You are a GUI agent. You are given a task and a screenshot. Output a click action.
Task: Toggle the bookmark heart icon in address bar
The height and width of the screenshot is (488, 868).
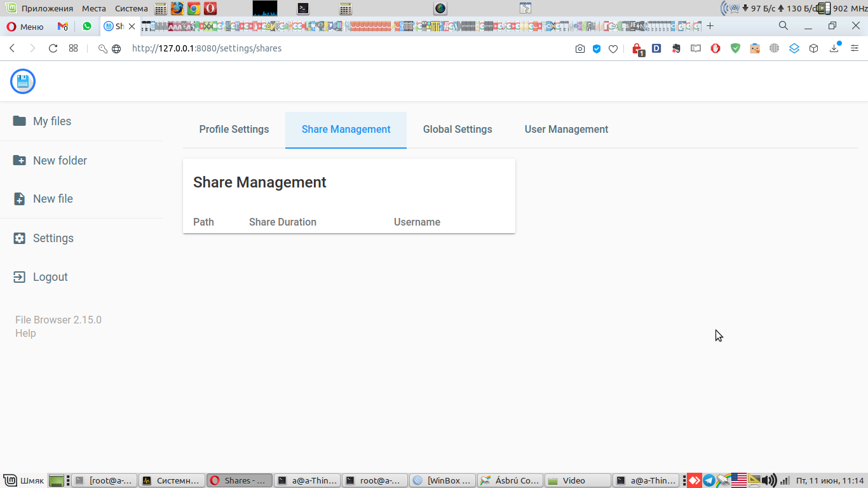(613, 48)
